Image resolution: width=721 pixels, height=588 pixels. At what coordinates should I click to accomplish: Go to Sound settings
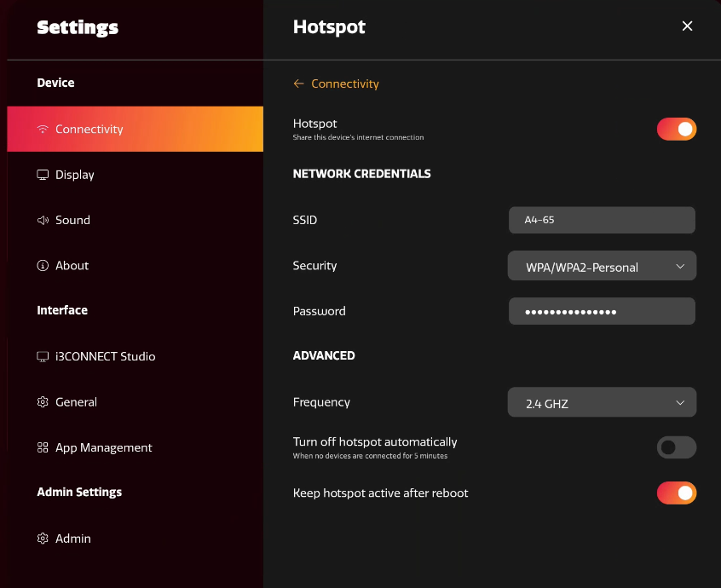click(136, 220)
